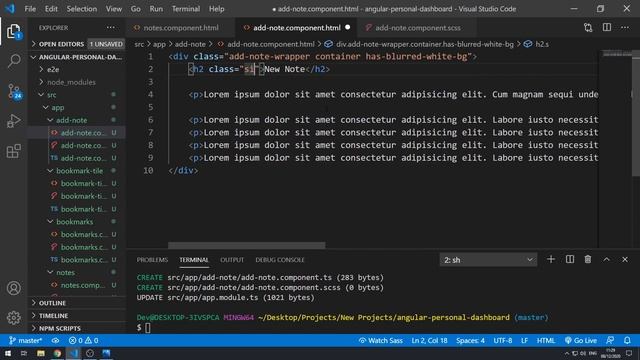Switch to notes.component.html tab
Viewport: 640px width, 360px height.
tap(180, 28)
